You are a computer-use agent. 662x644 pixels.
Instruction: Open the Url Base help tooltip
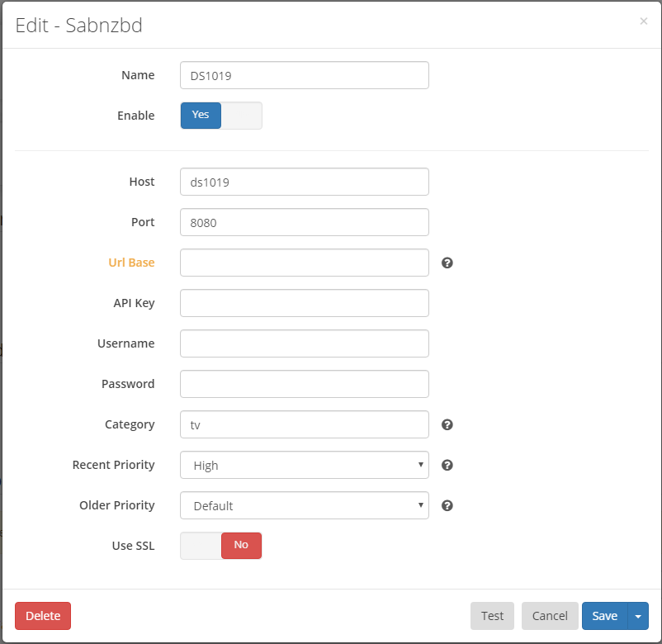point(447,263)
